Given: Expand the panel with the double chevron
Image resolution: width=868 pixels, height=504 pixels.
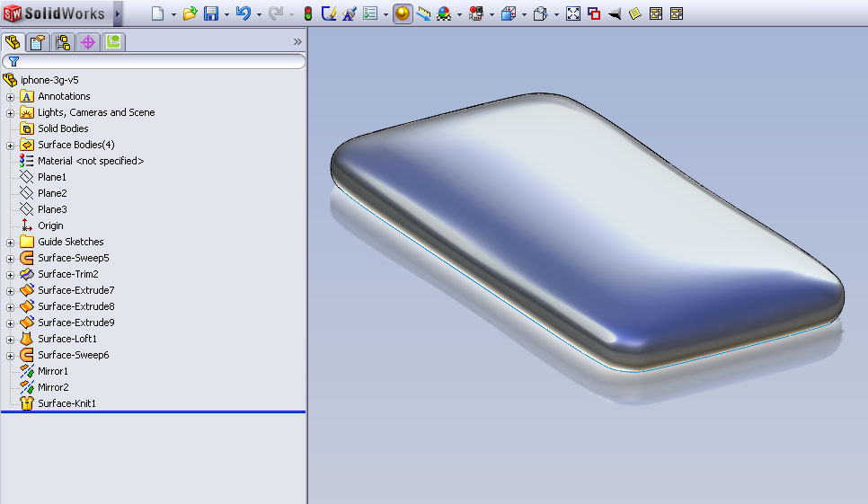Looking at the screenshot, I should coord(297,41).
